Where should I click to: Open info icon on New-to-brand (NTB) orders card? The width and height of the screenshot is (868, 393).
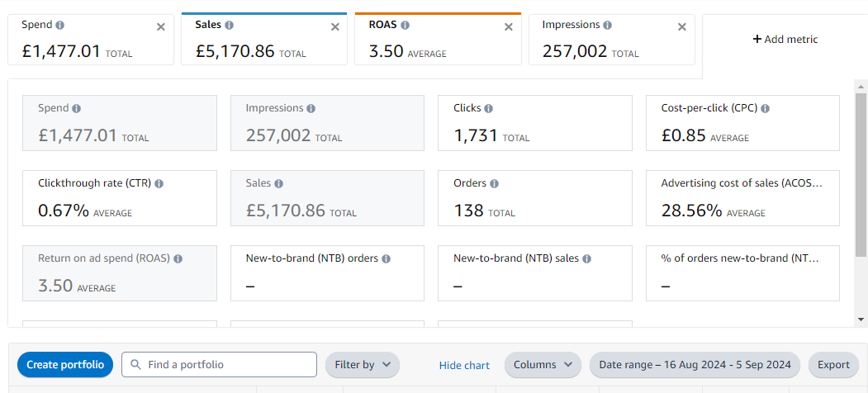(386, 258)
